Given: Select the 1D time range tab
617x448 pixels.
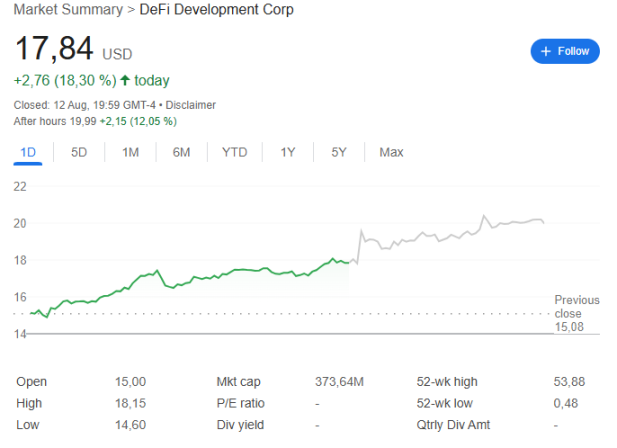Looking at the screenshot, I should coord(28,152).
